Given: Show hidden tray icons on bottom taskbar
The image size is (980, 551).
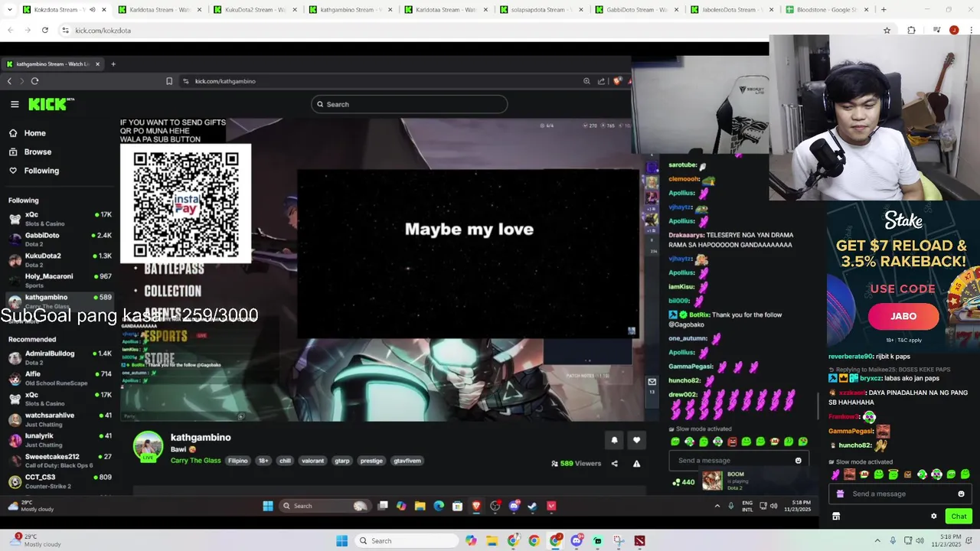Looking at the screenshot, I should (x=877, y=541).
